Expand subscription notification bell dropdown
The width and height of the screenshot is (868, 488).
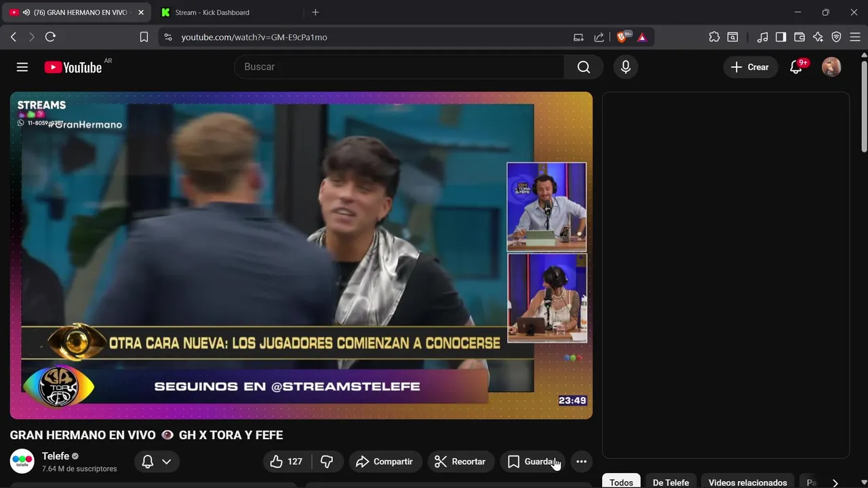pos(157,462)
